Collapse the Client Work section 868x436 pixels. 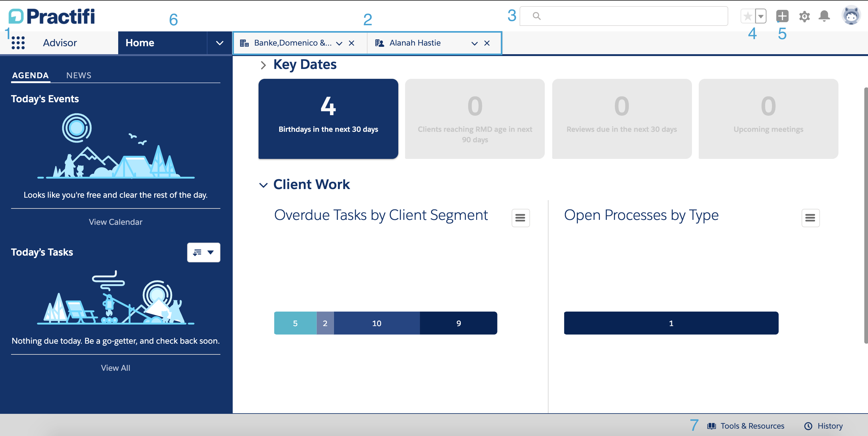pyautogui.click(x=263, y=185)
